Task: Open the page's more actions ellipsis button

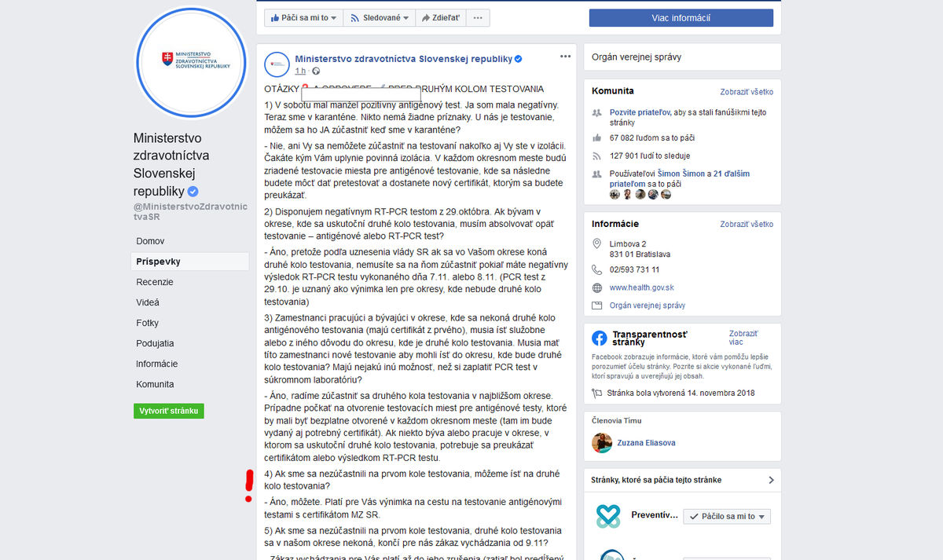Action: [x=479, y=18]
